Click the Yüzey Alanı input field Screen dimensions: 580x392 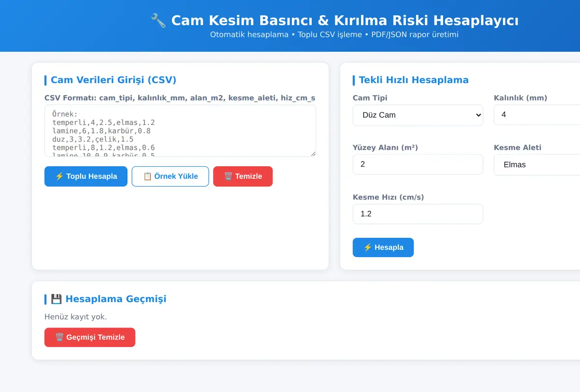pos(418,164)
